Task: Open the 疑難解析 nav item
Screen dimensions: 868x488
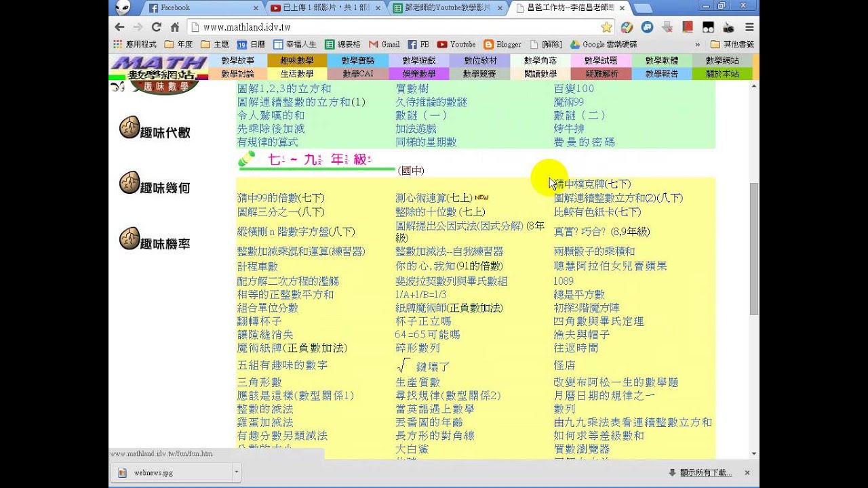Action: point(601,73)
